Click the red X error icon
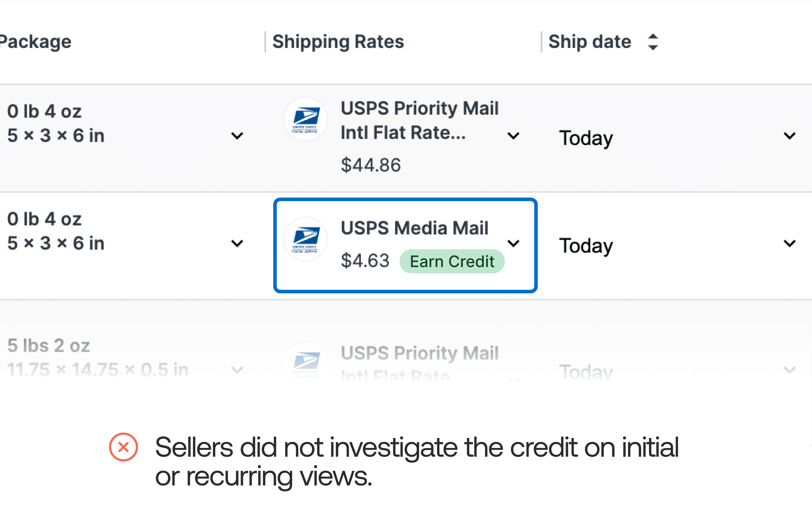The image size is (812, 507). pos(123,447)
